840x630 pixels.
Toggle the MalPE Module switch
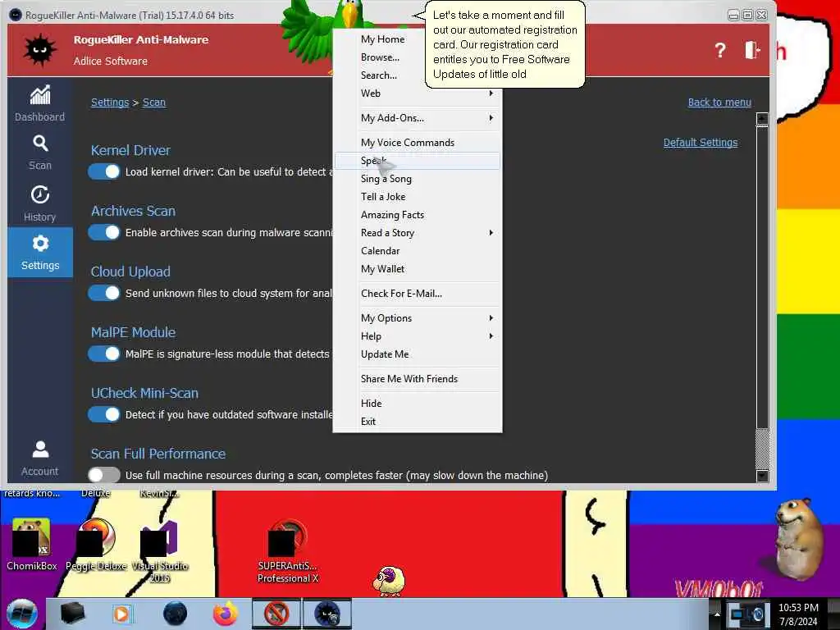(x=104, y=354)
